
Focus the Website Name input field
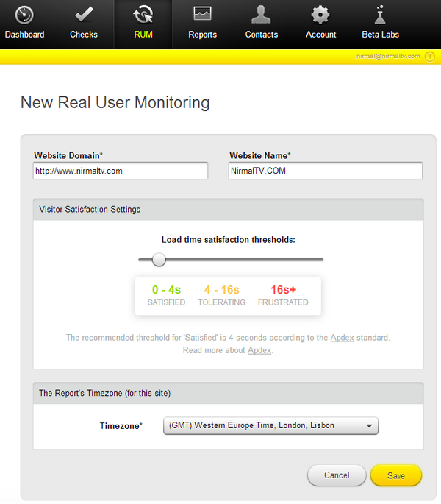[x=326, y=171]
